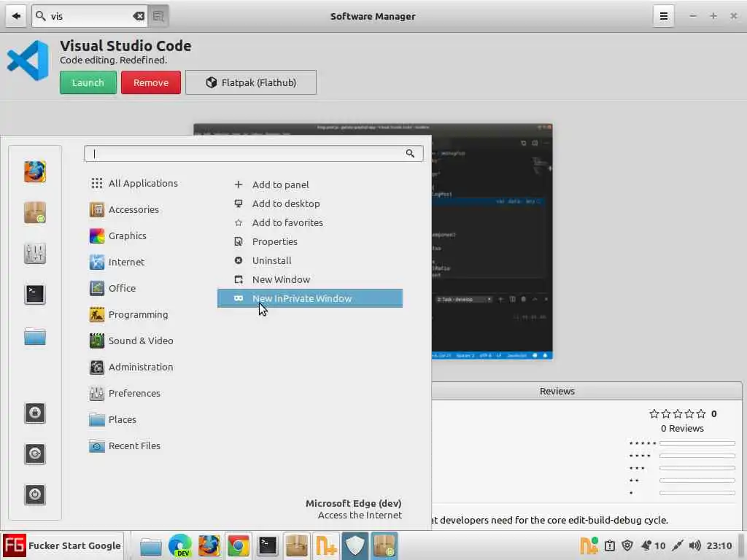Toggle search in descriptions button
The image size is (747, 560).
[x=158, y=16]
